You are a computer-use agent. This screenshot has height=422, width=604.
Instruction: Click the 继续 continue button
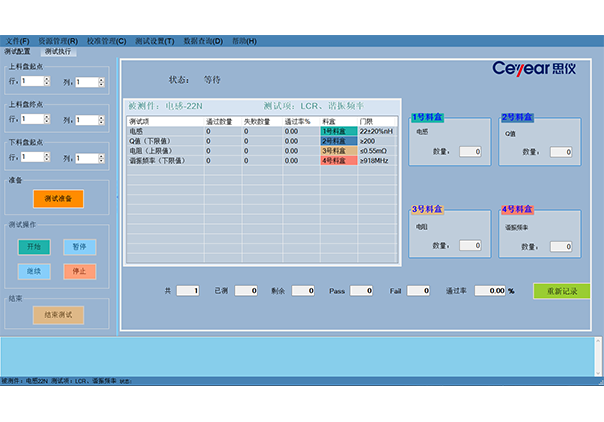coord(33,271)
